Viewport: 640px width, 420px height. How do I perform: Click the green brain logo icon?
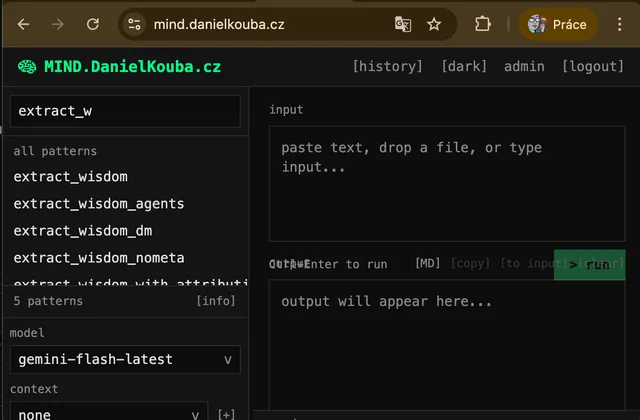(27, 67)
